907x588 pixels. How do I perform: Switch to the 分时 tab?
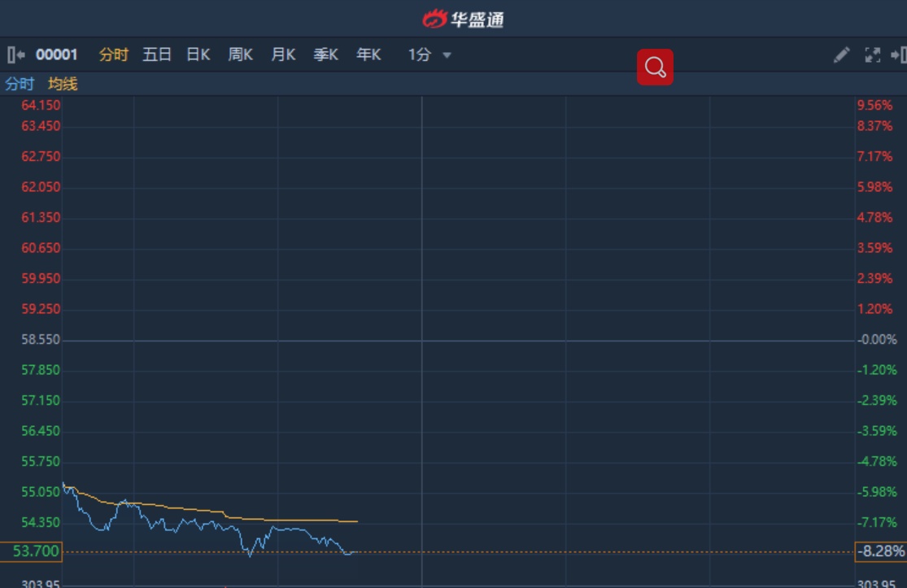114,55
